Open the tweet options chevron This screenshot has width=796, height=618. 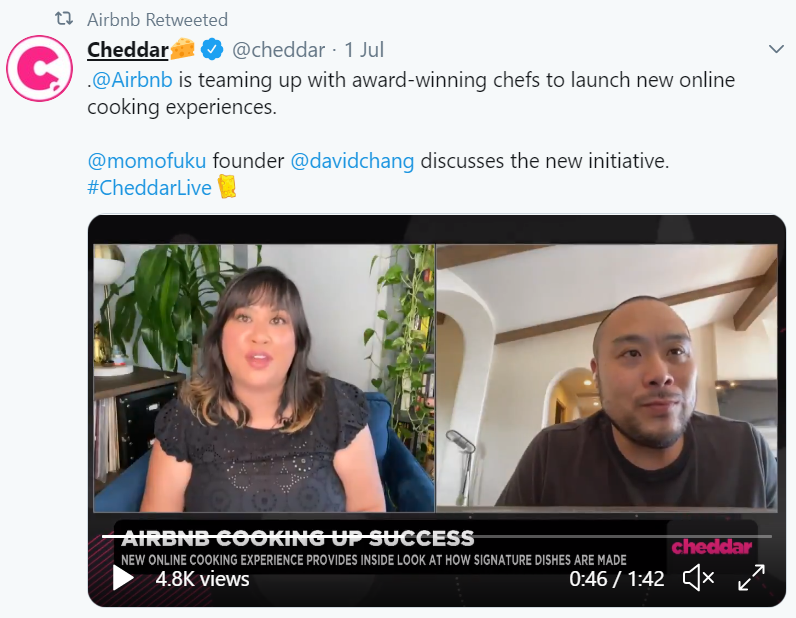pyautogui.click(x=776, y=49)
